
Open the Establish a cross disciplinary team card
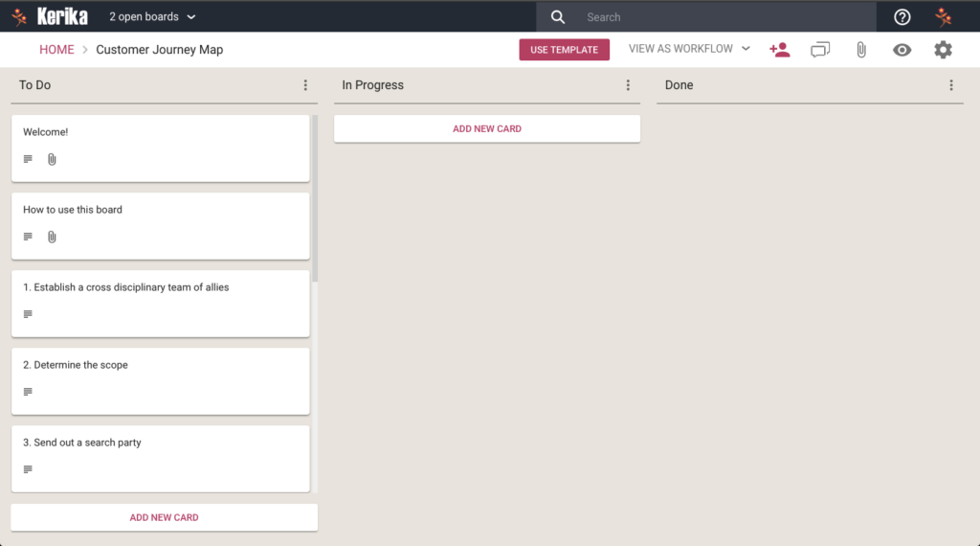tap(161, 304)
